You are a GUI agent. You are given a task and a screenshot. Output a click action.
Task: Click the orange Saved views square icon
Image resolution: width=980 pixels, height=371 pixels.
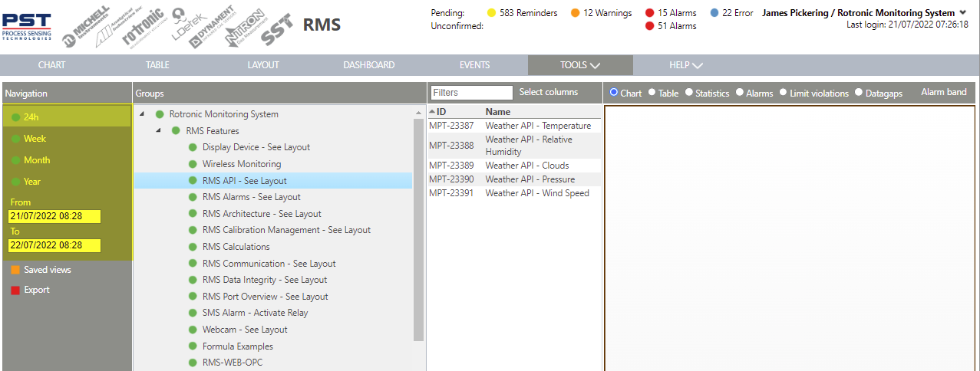click(15, 270)
